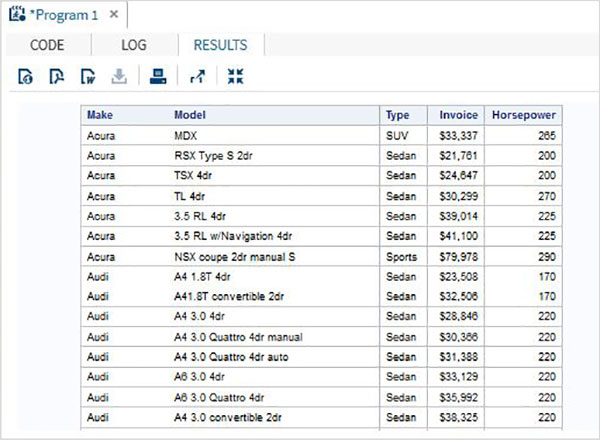The image size is (600, 440).
Task: Maximize the results view
Action: pyautogui.click(x=235, y=76)
